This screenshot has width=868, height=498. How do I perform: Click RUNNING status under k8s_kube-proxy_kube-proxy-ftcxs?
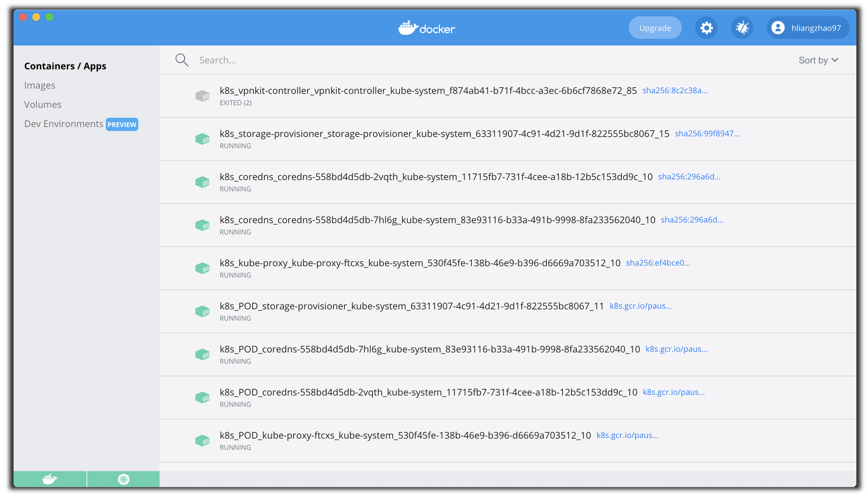[235, 275]
